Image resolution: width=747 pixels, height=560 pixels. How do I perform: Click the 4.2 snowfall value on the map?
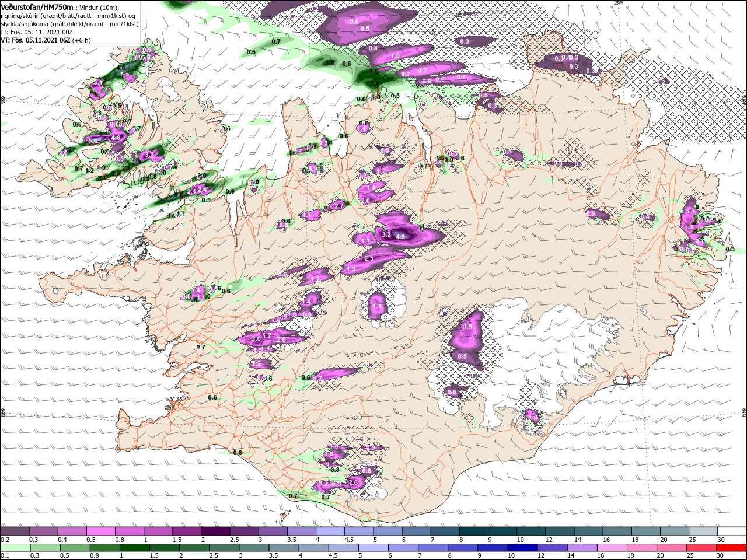point(400,237)
